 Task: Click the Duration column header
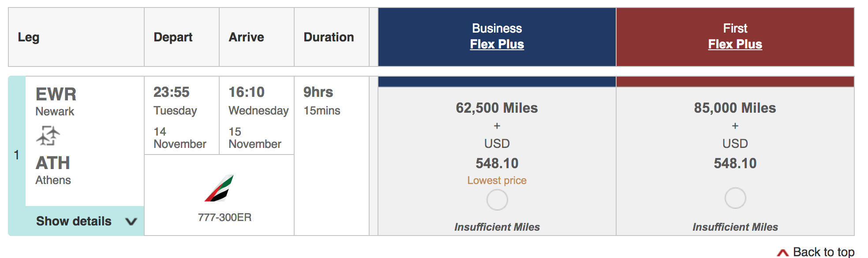pos(329,37)
